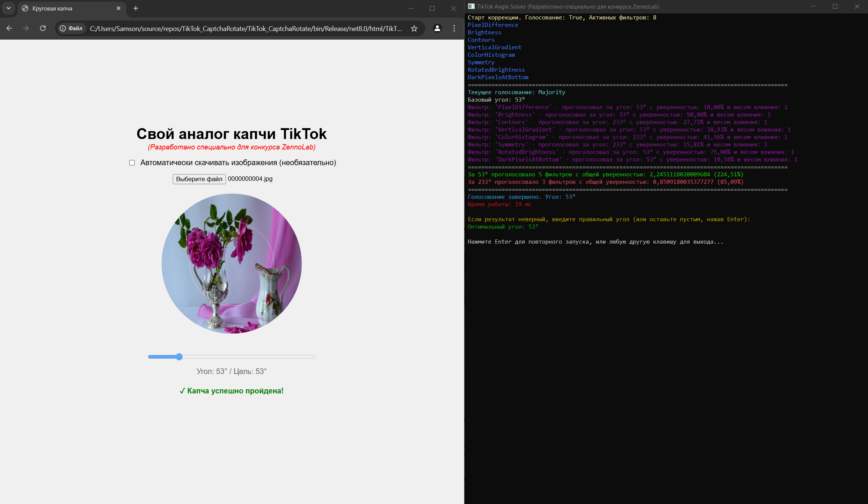
Task: Click the Выберите файл button
Action: pyautogui.click(x=199, y=179)
